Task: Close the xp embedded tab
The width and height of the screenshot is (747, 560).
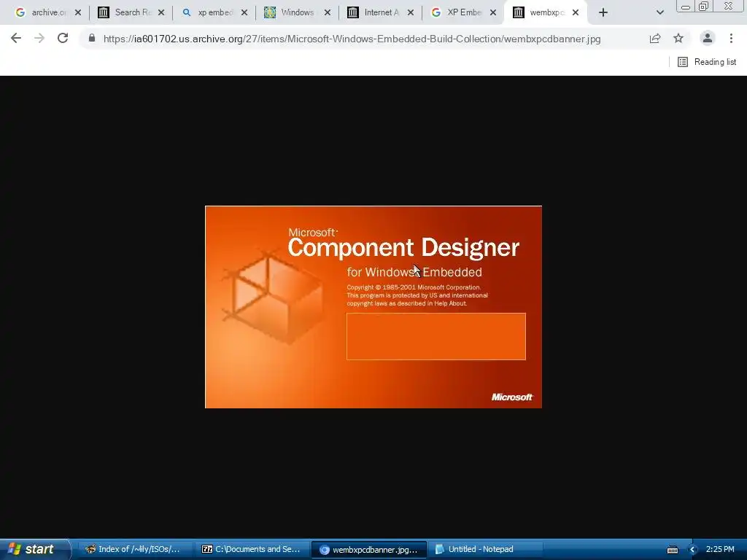Action: [x=244, y=13]
